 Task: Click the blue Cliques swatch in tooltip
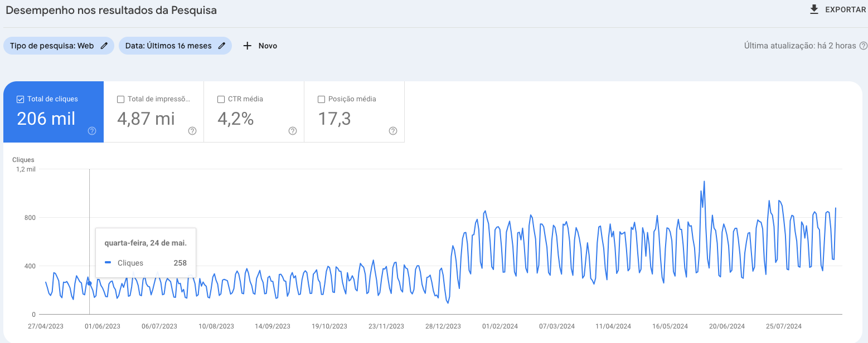tap(108, 263)
